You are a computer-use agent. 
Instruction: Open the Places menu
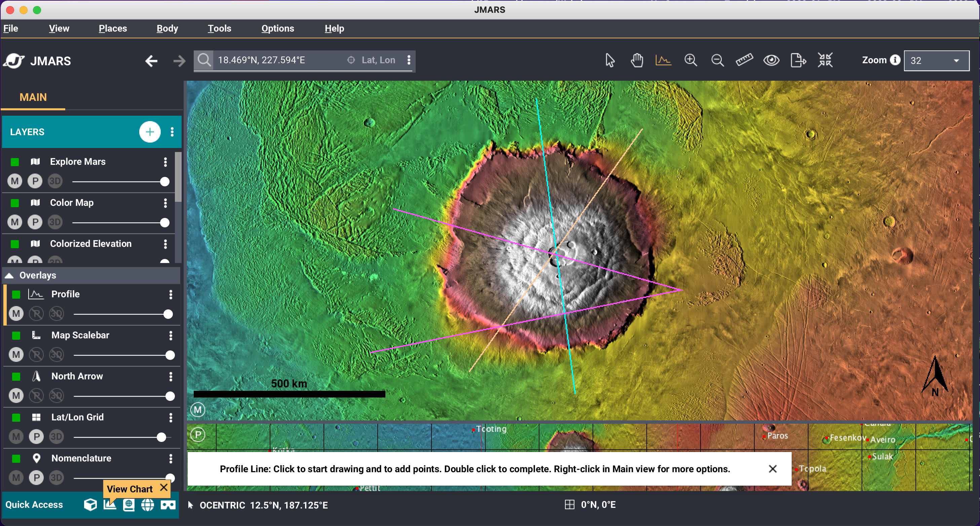click(x=113, y=29)
